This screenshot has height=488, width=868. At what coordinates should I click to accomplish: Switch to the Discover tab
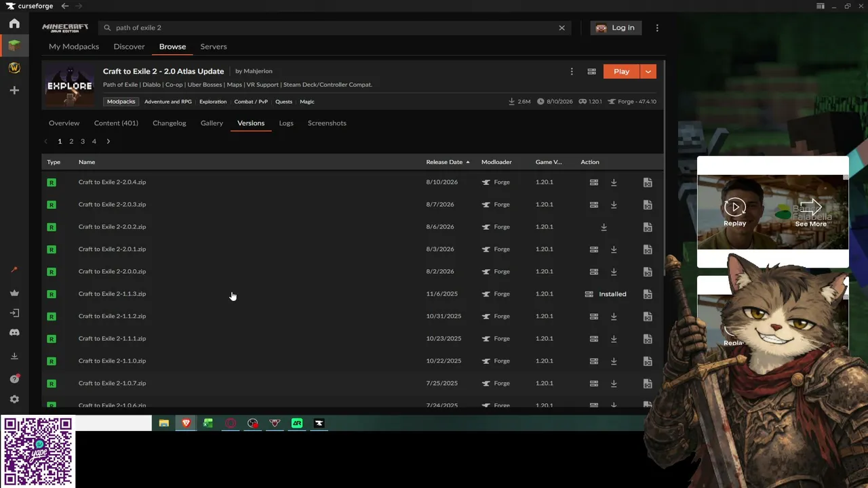pyautogui.click(x=129, y=47)
